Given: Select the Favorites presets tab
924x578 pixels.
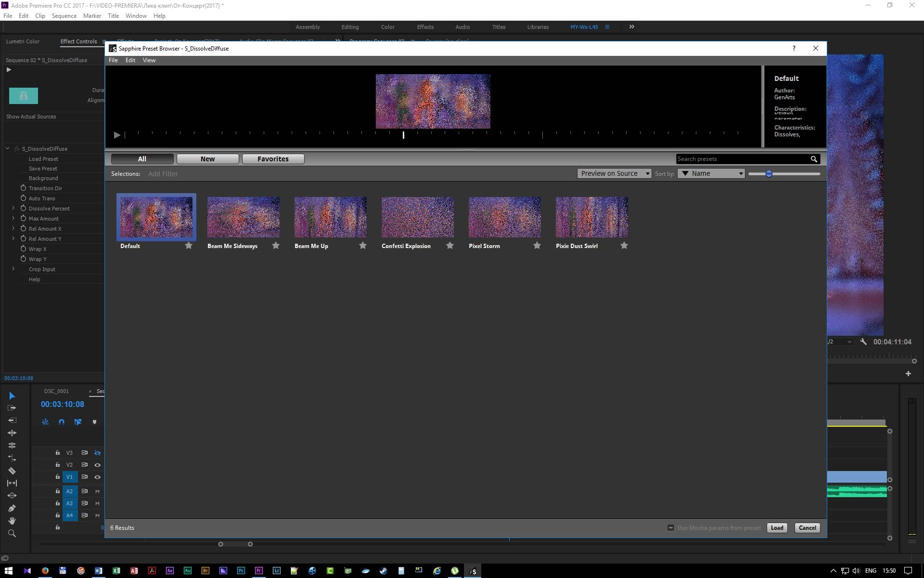Looking at the screenshot, I should tap(273, 159).
